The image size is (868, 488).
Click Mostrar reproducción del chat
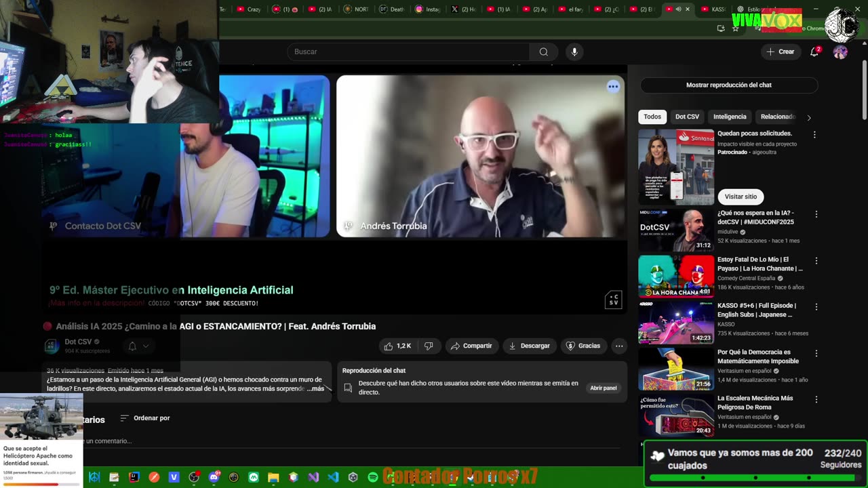pyautogui.click(x=729, y=85)
